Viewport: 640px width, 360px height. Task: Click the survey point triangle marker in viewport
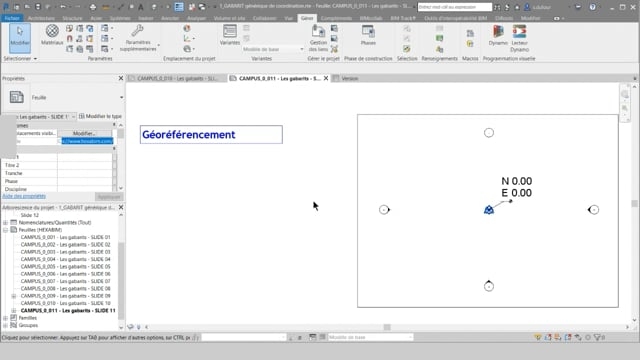(x=489, y=210)
